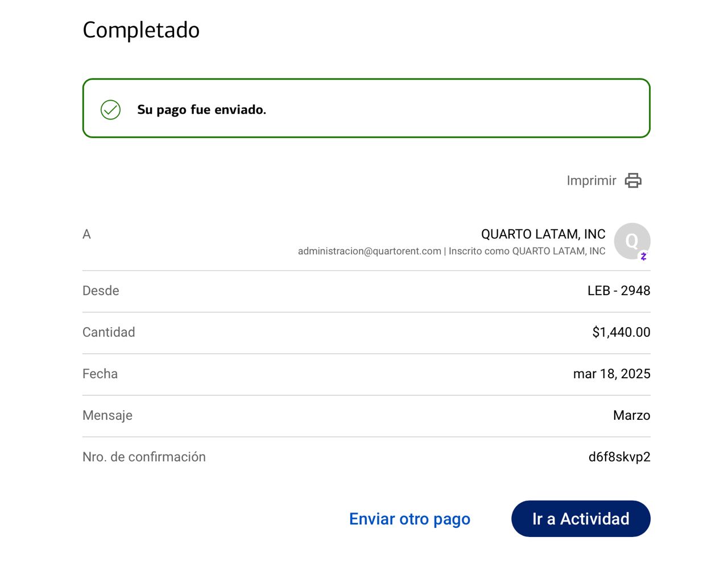Image resolution: width=728 pixels, height=562 pixels.
Task: Click the Imprimir text label
Action: pos(591,180)
